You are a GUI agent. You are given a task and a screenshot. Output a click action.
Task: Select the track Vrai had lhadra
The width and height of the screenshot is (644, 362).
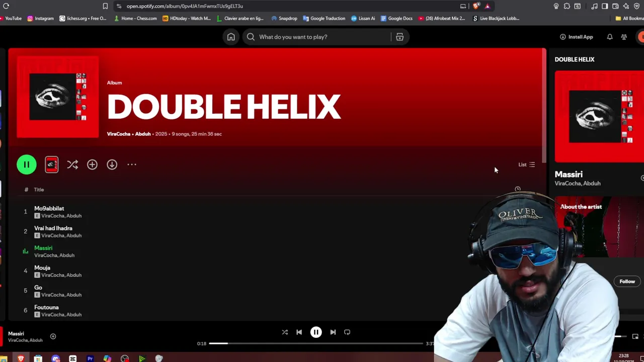53,228
